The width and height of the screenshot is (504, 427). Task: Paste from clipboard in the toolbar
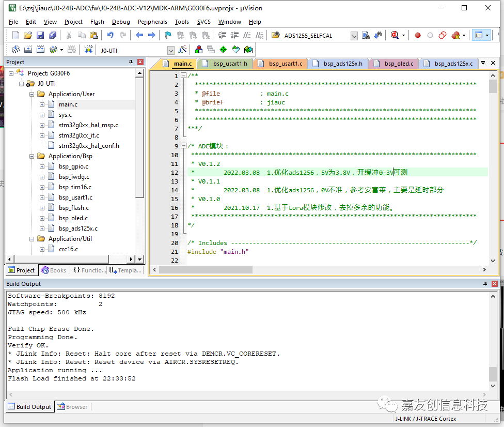click(94, 35)
